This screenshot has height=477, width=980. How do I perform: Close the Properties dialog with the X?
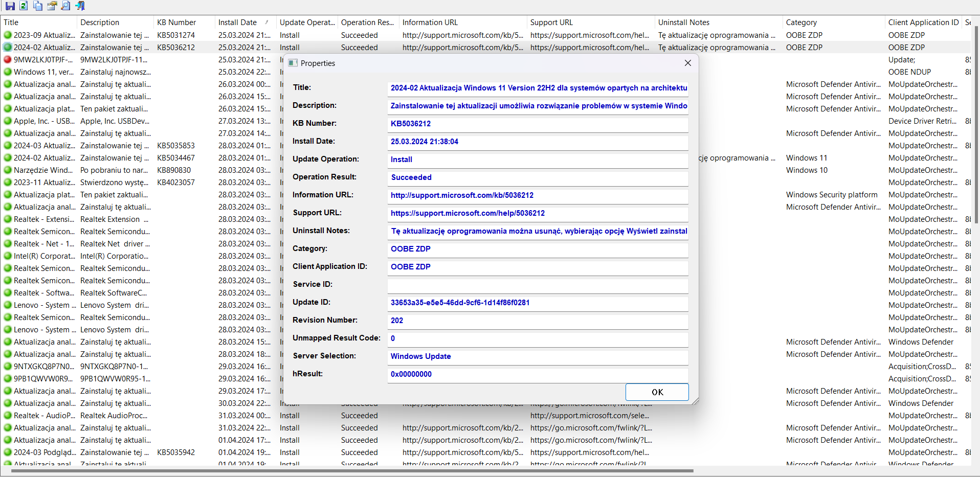(x=687, y=63)
